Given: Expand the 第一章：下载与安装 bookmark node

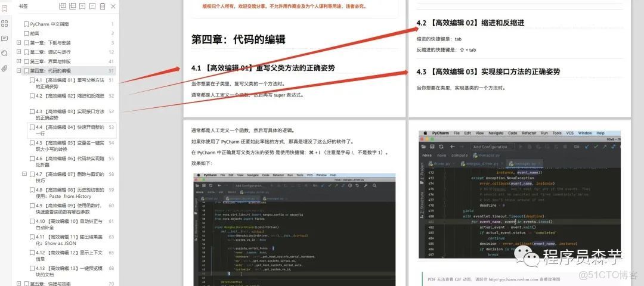Looking at the screenshot, I should point(19,43).
